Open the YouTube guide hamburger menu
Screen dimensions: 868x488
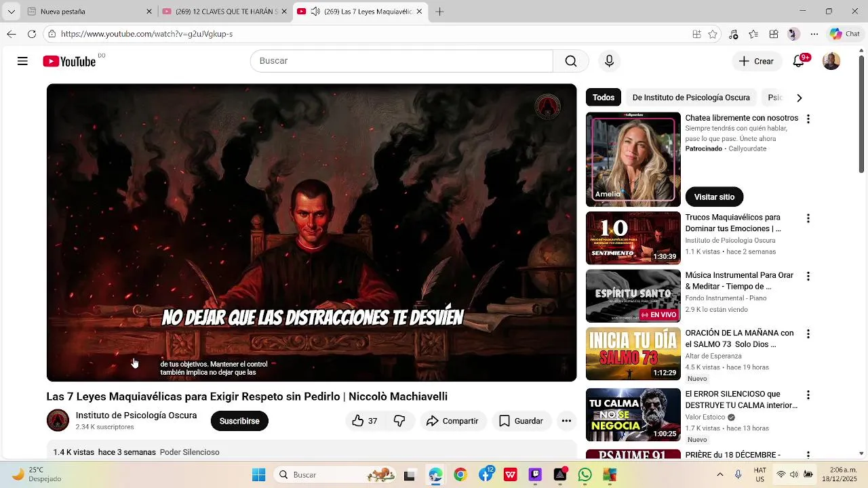(x=22, y=61)
